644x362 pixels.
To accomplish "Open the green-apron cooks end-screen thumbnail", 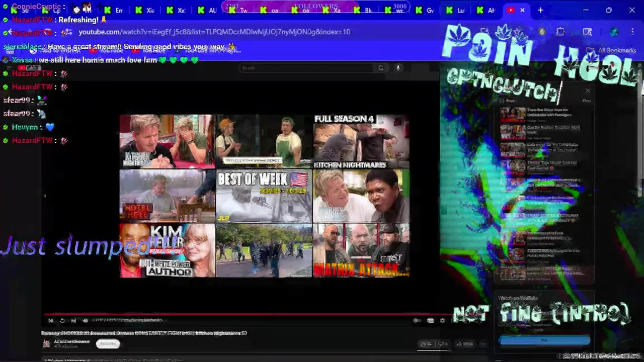I will [x=264, y=141].
